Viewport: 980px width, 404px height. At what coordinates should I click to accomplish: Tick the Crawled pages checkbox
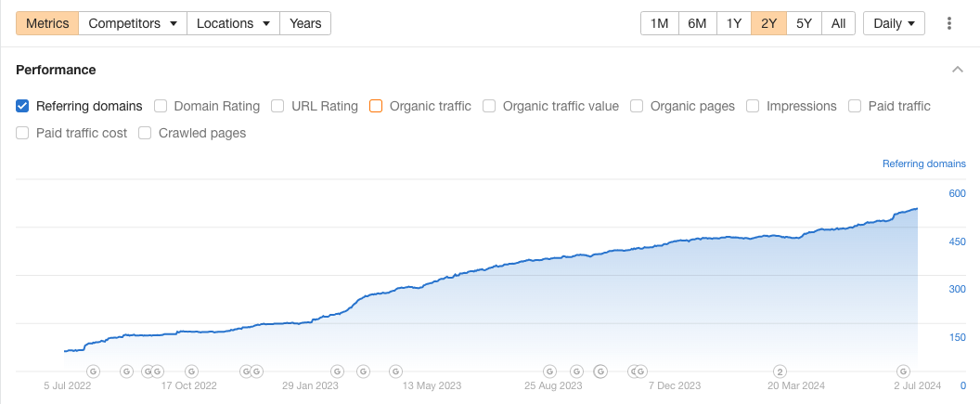(x=145, y=133)
